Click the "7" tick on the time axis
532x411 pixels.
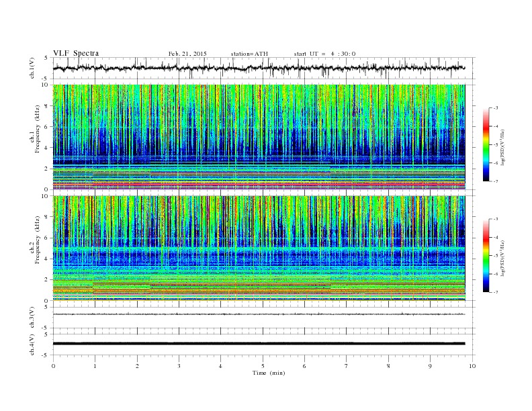[x=346, y=366]
